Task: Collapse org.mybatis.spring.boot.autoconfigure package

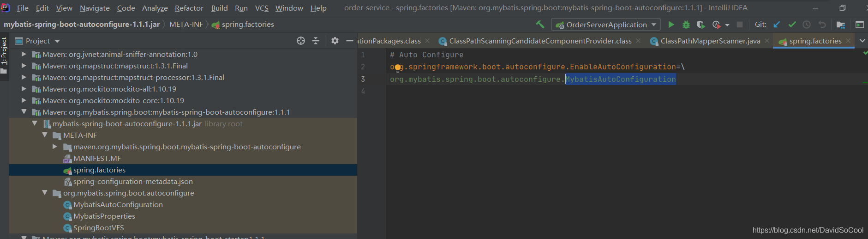Action: tap(45, 193)
